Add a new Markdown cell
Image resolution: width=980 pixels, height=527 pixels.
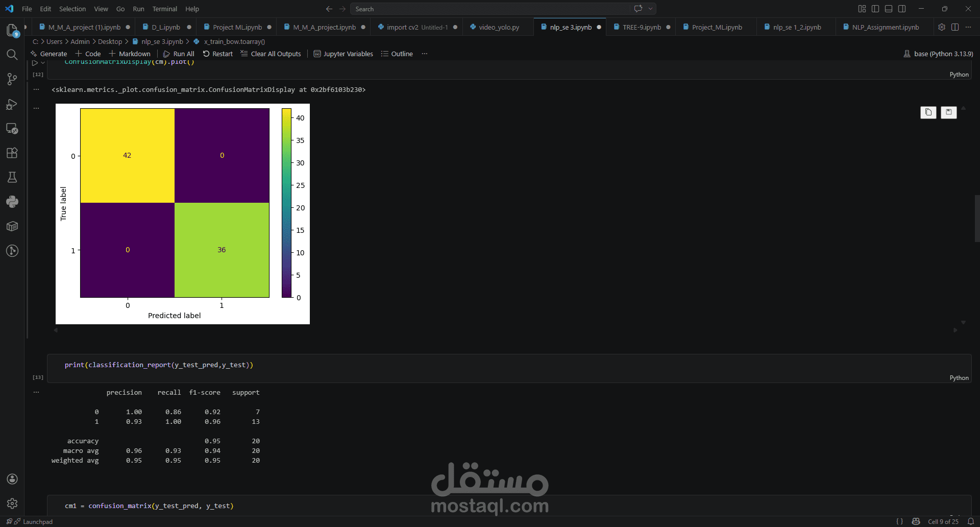click(x=130, y=54)
